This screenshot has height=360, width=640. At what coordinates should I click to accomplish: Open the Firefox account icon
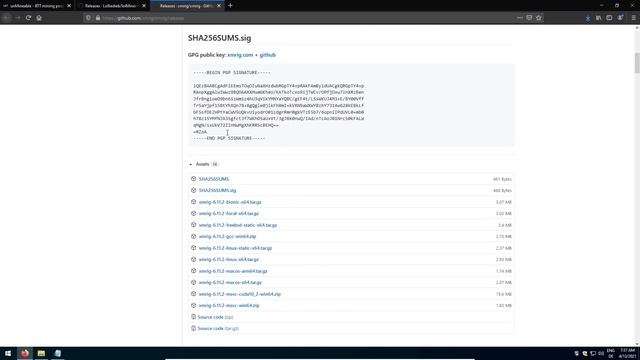coord(620,18)
